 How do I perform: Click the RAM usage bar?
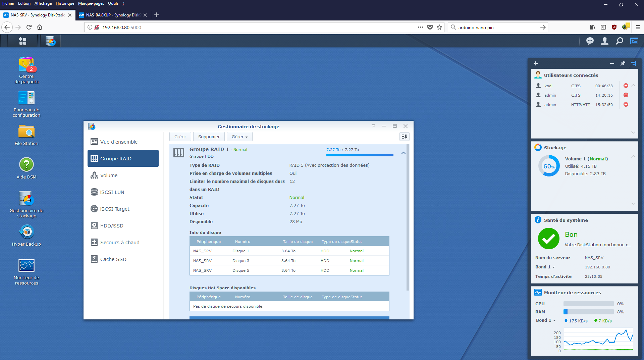click(x=588, y=312)
